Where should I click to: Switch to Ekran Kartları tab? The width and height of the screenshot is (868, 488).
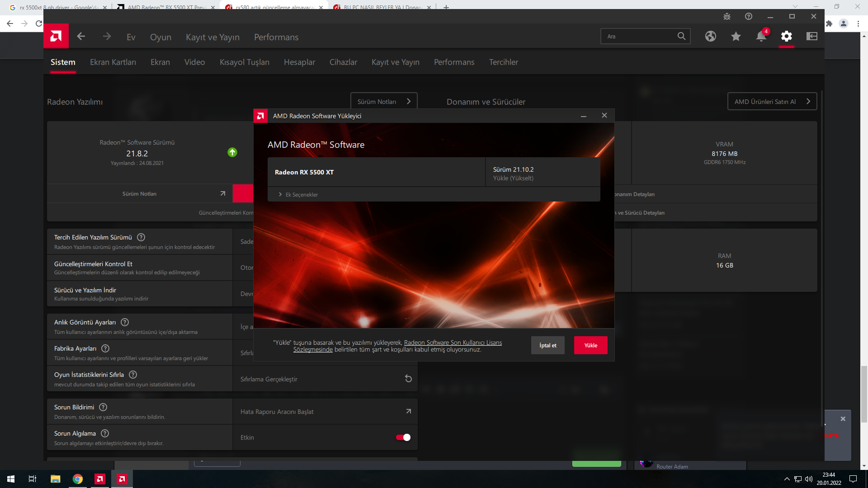point(113,62)
